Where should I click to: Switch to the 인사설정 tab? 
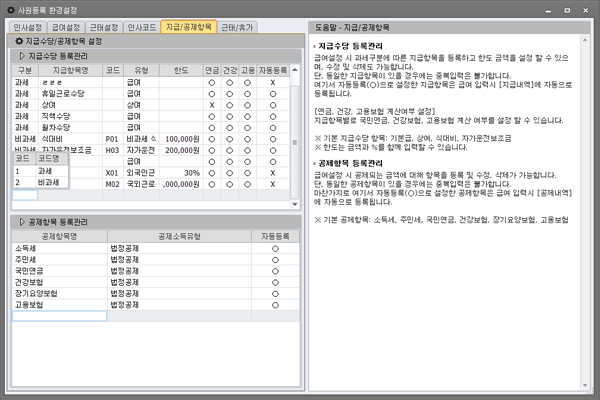27,24
